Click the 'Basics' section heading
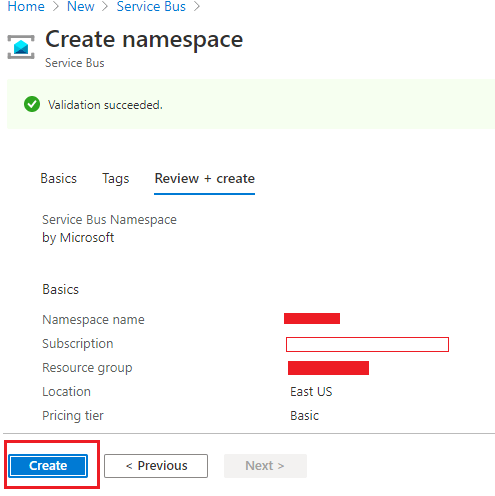Screen dimensions: 495x496 [61, 289]
